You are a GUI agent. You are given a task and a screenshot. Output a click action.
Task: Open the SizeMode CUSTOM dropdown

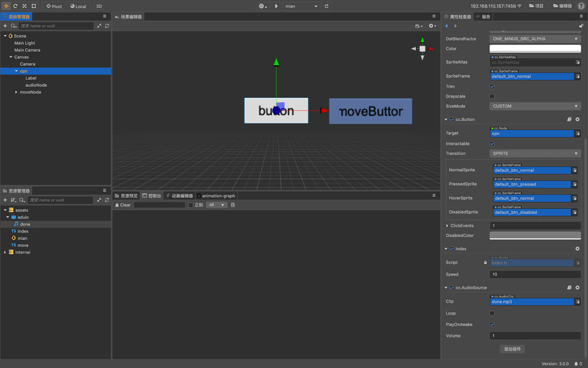(x=535, y=106)
